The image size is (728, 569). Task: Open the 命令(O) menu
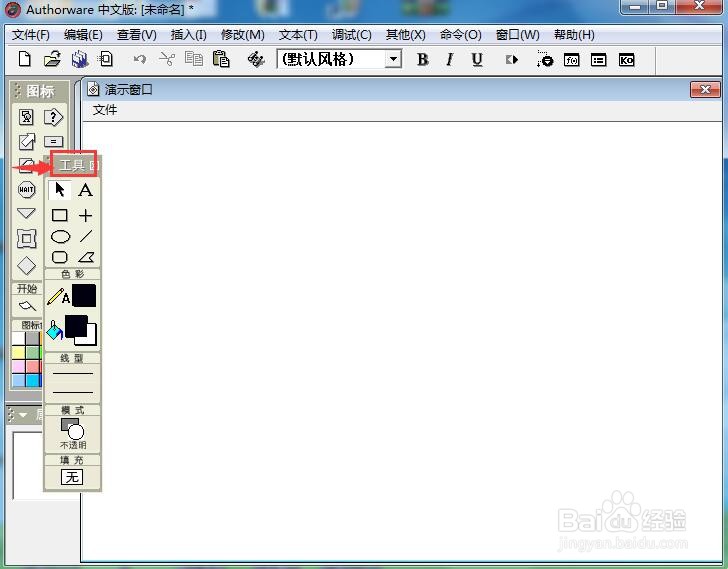pos(461,35)
